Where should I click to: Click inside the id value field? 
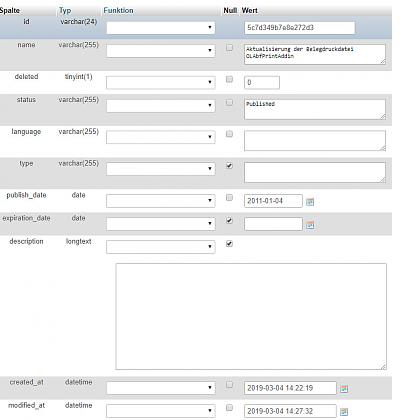(300, 28)
